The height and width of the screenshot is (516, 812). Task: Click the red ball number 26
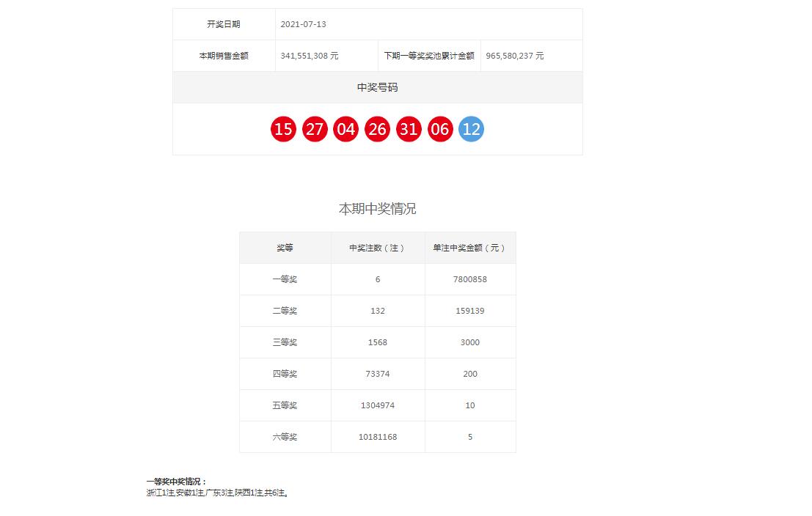pos(378,129)
